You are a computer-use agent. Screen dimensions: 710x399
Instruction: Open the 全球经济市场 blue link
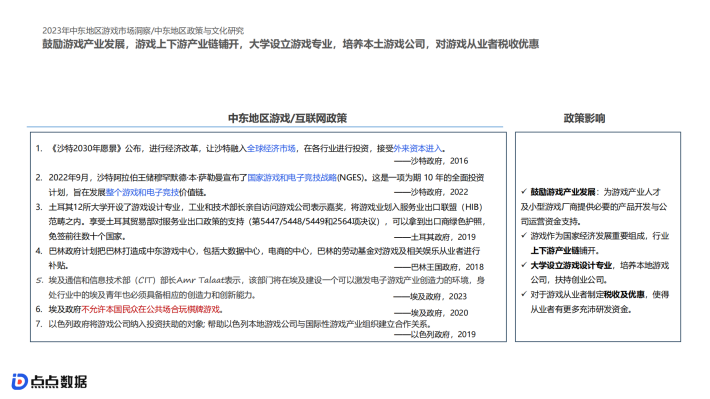tap(271, 149)
